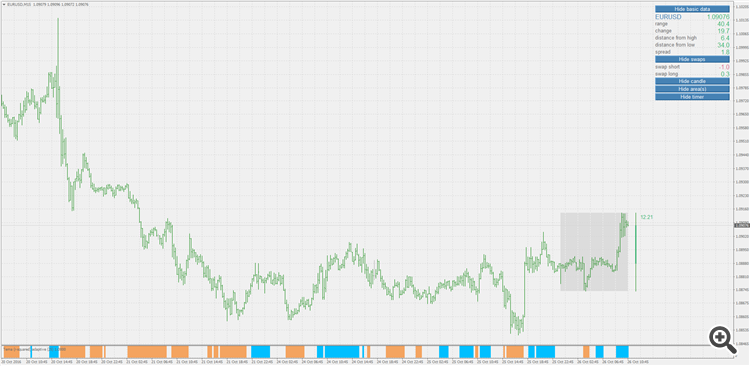Click the tall green candle beside timer
This screenshot has width=750, height=366.
tap(636, 252)
